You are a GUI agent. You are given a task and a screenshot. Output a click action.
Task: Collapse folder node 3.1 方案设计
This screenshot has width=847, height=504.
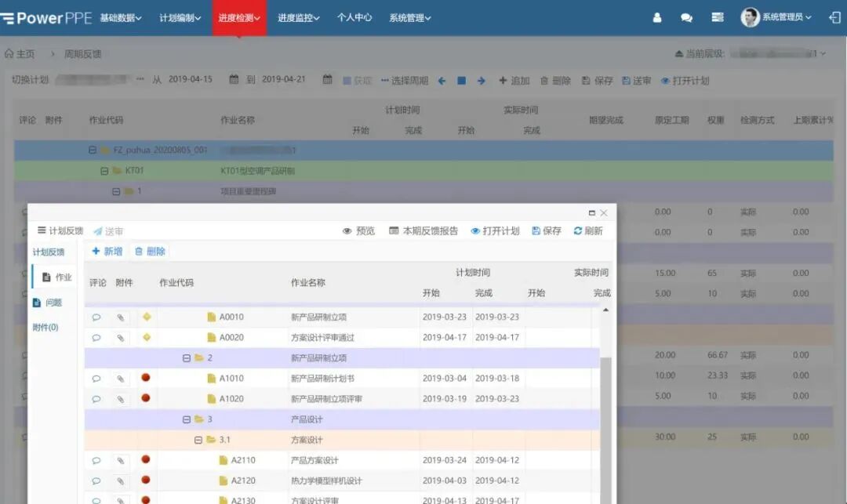198,439
